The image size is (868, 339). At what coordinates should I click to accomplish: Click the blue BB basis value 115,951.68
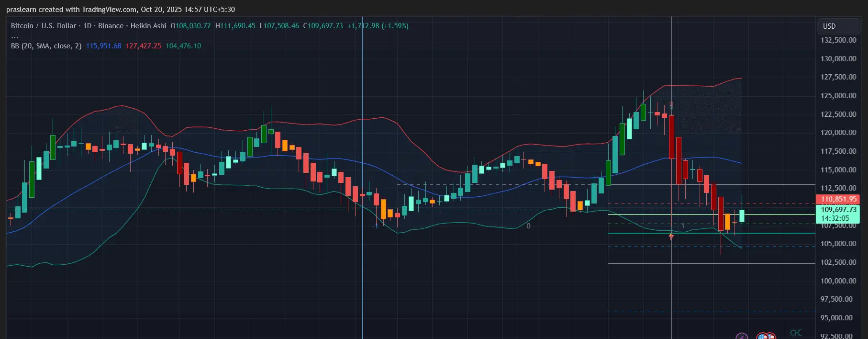coord(104,46)
